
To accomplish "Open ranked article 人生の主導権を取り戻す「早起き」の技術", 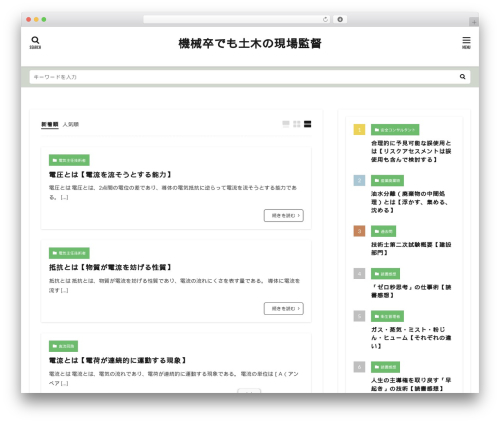I will pyautogui.click(x=411, y=384).
